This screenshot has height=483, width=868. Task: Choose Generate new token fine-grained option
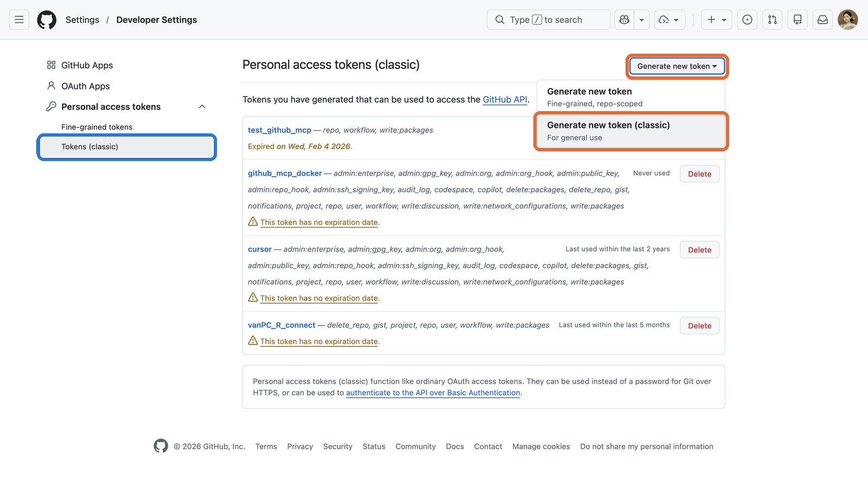(x=631, y=97)
